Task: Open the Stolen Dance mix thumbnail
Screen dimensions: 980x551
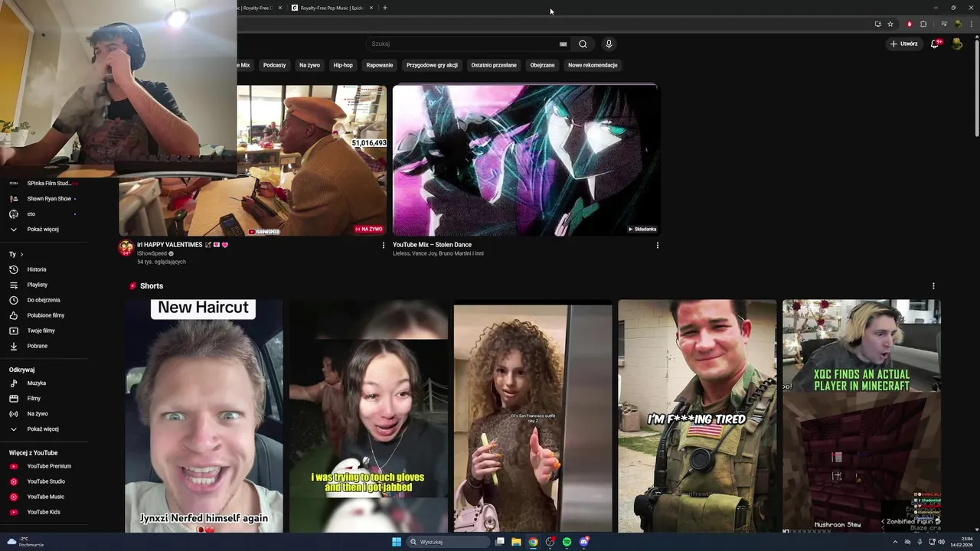Action: [526, 160]
